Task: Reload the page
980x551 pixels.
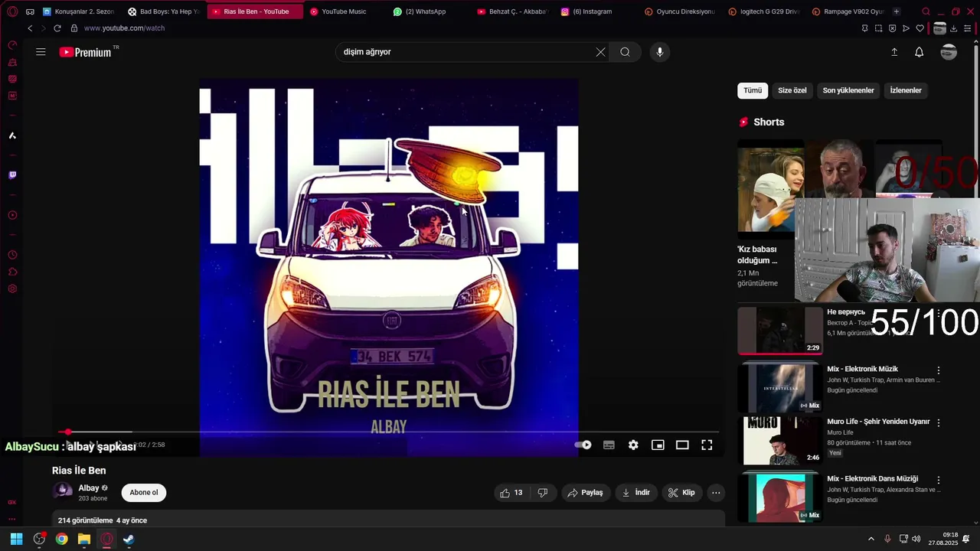Action: 57,28
